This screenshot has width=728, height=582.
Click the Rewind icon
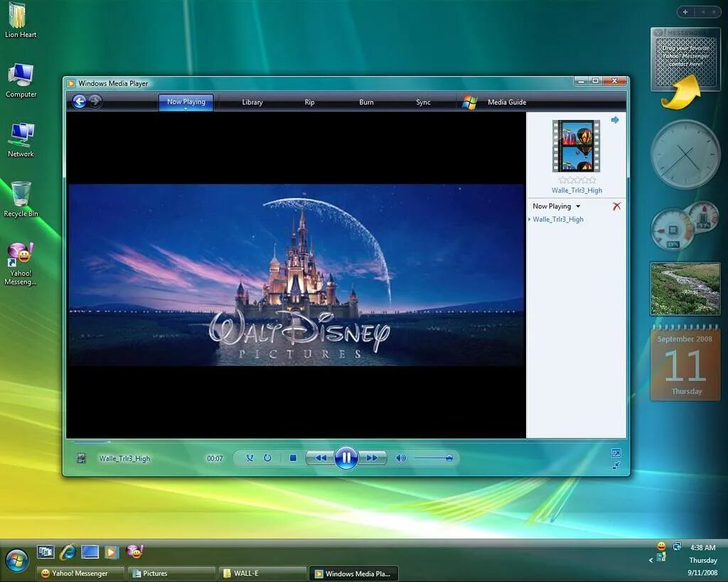(321, 458)
